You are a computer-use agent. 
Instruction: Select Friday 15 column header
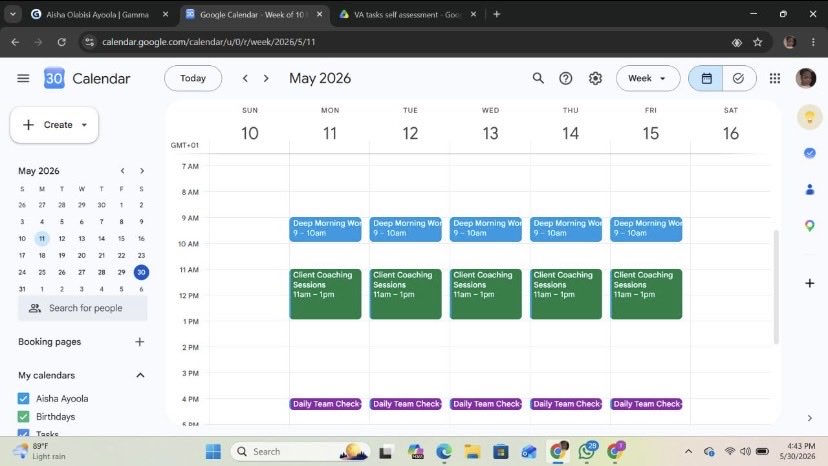[x=651, y=133]
